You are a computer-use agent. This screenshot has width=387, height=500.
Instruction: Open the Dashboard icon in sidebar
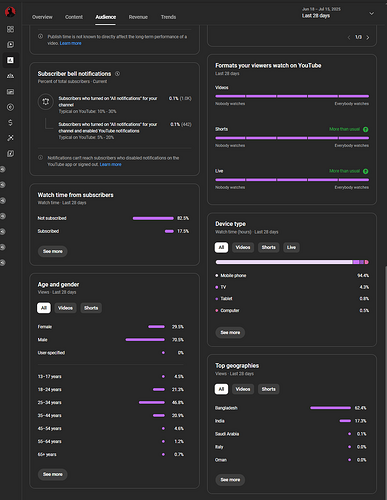tap(10, 29)
